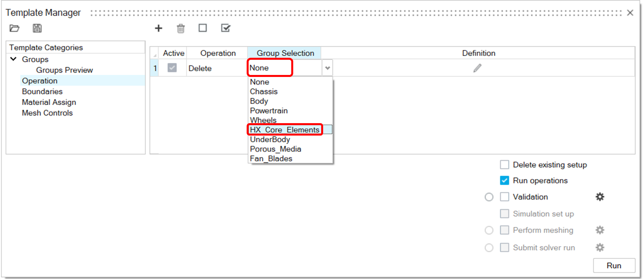Image resolution: width=644 pixels, height=279 pixels.
Task: Edit the definition with the pencil icon
Action: point(477,68)
